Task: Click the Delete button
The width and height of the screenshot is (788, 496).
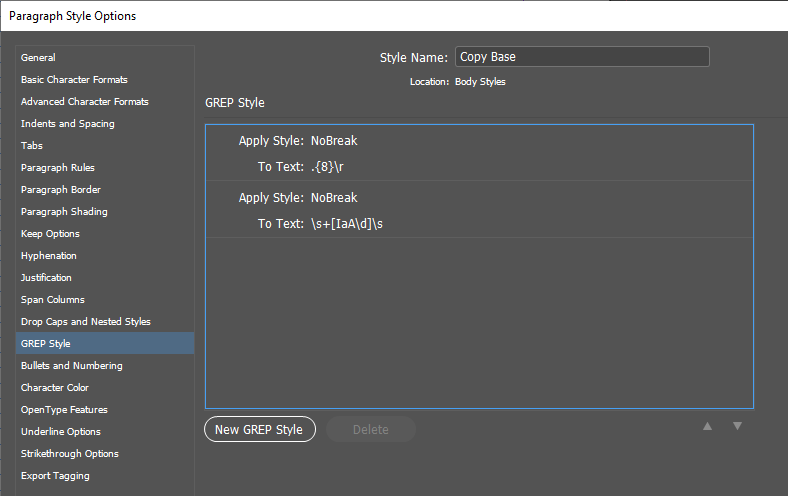Action: point(371,430)
